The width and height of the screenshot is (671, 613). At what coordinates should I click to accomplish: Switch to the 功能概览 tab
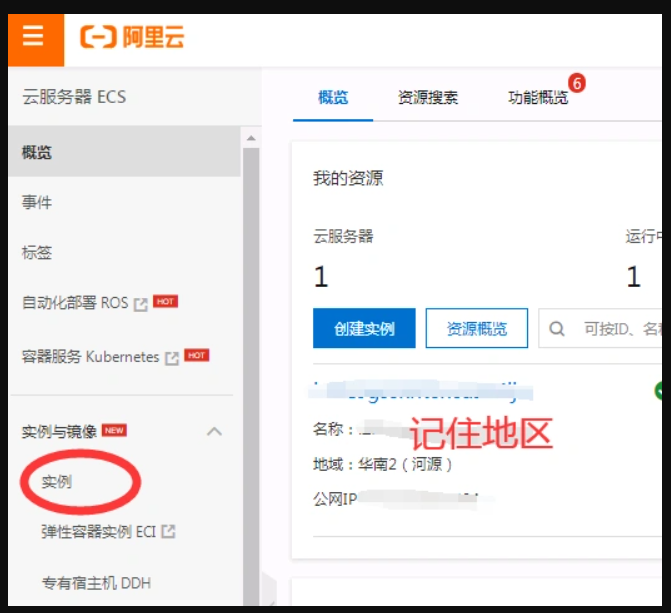[538, 98]
